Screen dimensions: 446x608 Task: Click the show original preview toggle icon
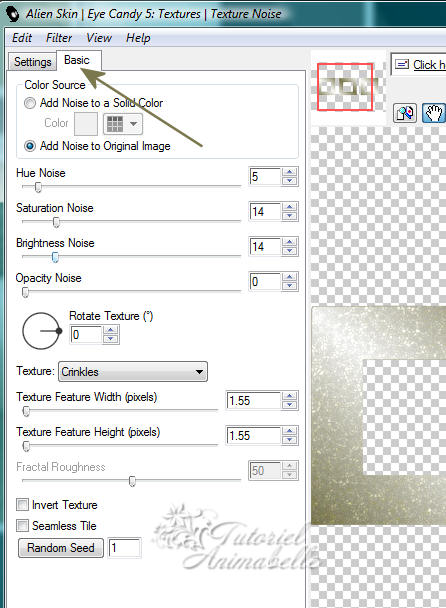tap(405, 113)
